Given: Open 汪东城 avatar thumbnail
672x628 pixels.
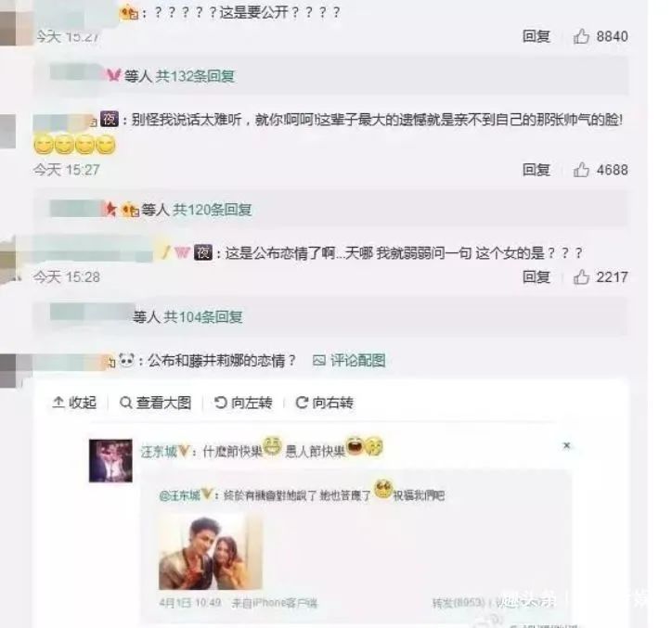Looking at the screenshot, I should pyautogui.click(x=110, y=460).
